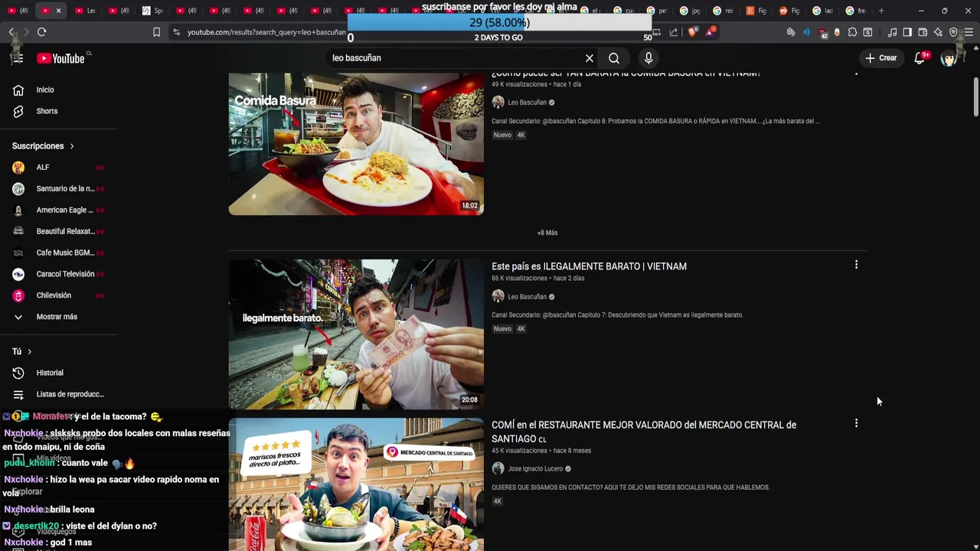Screen dimensions: 980x551
Task: Play the Comida Basura thumbnail video
Action: pos(356,144)
